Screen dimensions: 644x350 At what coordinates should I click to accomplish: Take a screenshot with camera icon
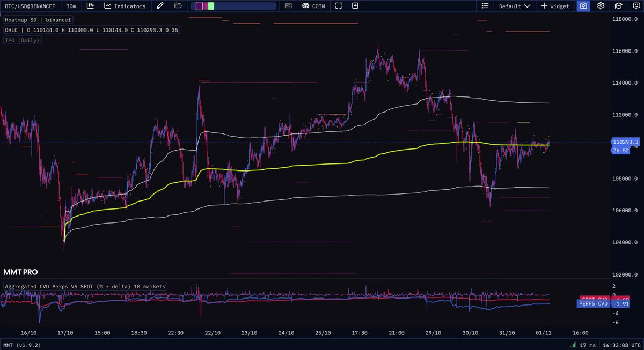coord(583,6)
